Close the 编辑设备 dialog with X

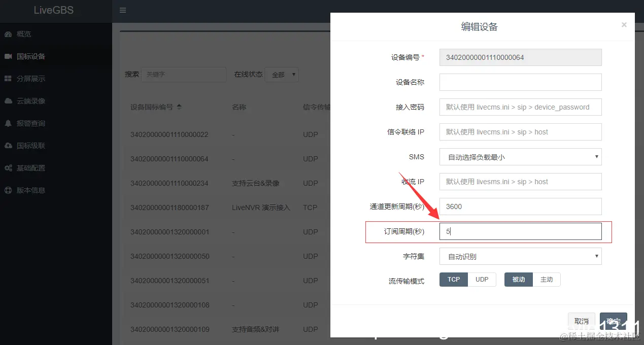[x=624, y=24]
